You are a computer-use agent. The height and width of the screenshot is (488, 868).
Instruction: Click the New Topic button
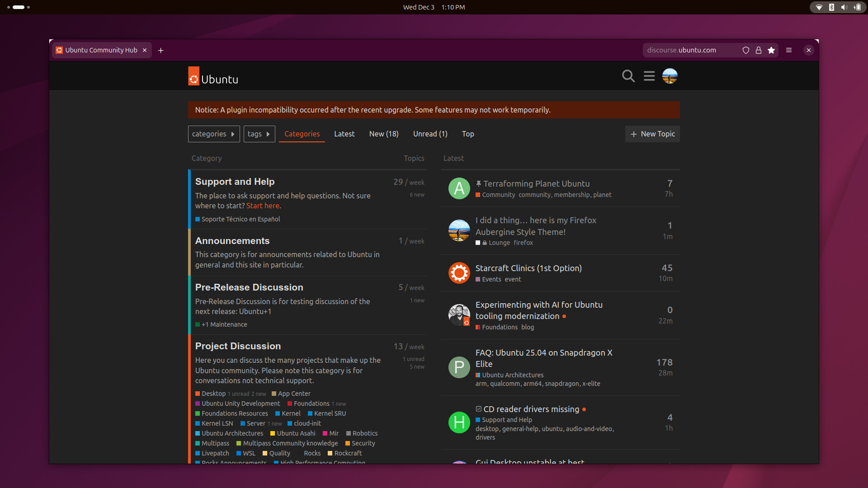(x=652, y=134)
